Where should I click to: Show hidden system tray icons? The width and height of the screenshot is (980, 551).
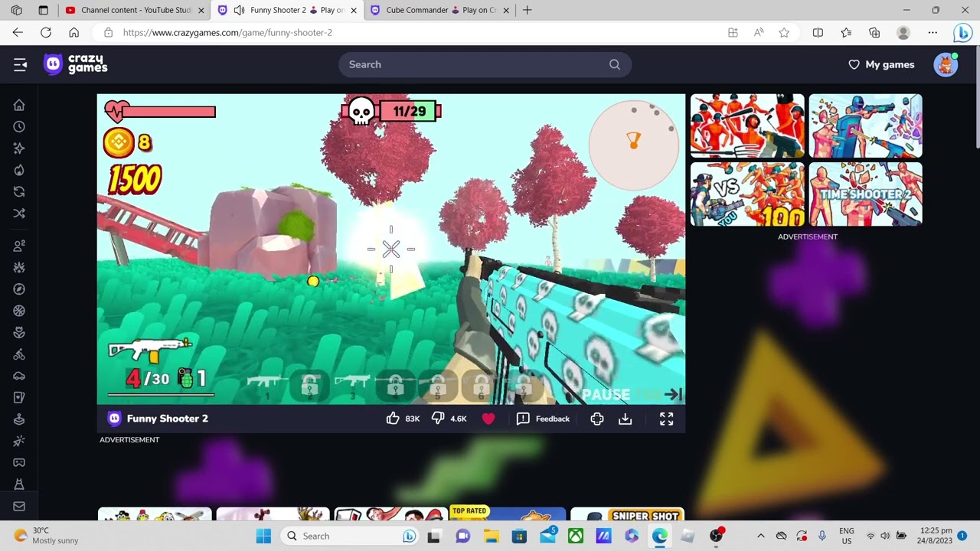[760, 536]
